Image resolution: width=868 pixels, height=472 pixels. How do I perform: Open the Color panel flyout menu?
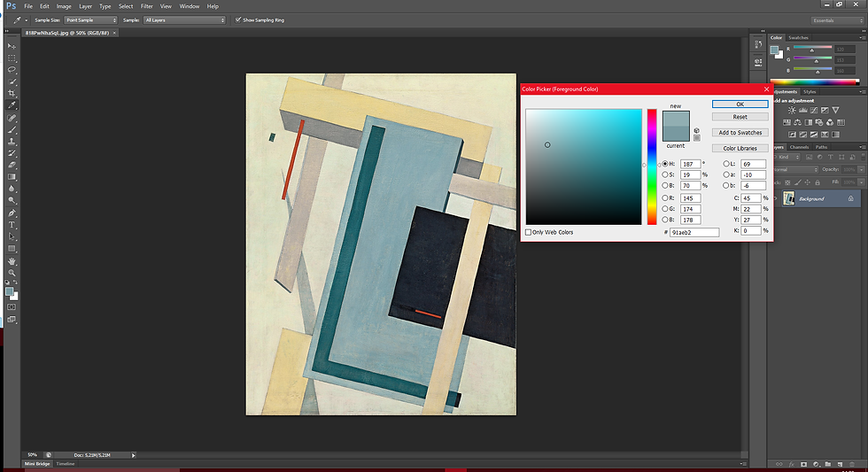[863, 37]
